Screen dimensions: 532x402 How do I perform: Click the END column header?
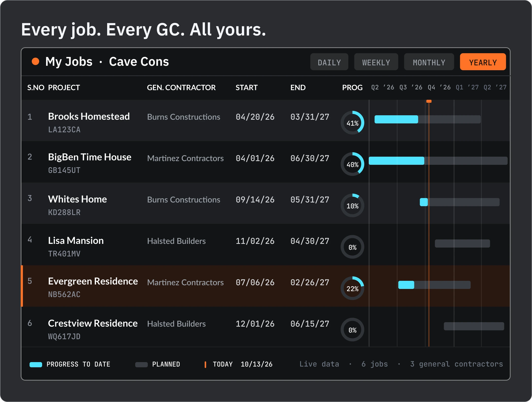click(x=298, y=87)
